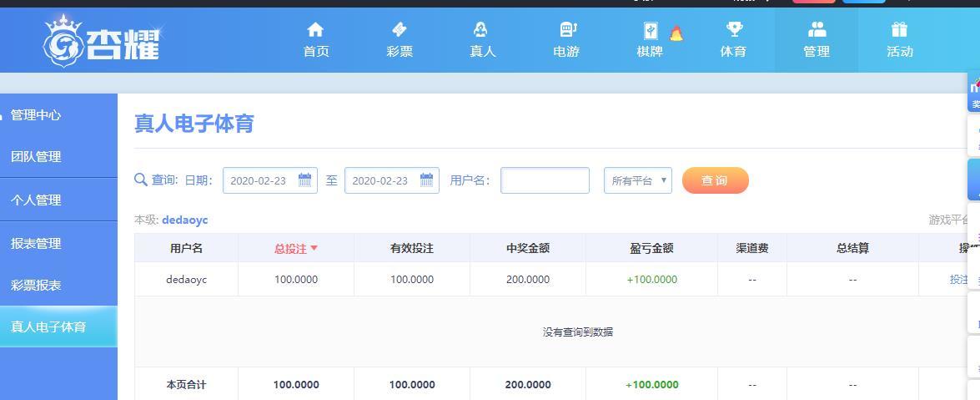Click the 用户名 text input field

(x=544, y=180)
